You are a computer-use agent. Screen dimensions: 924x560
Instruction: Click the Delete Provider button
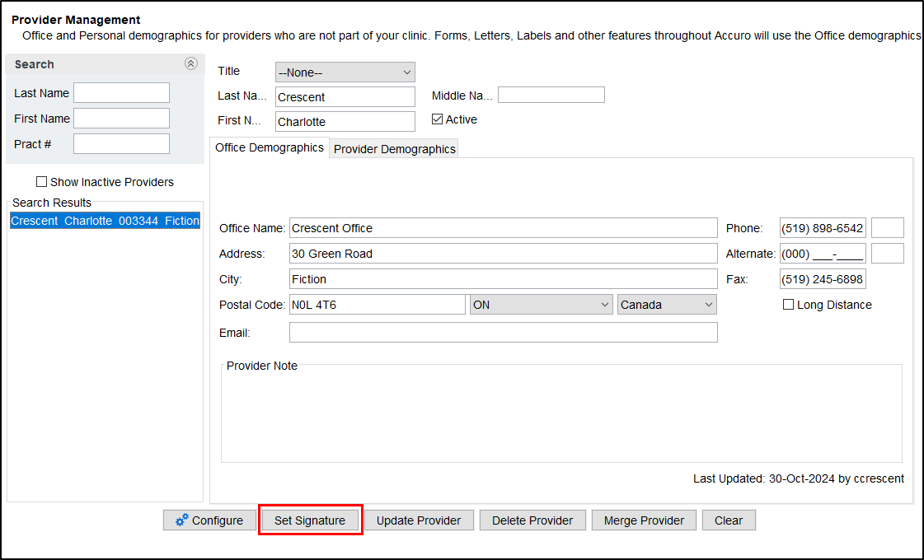pyautogui.click(x=532, y=520)
